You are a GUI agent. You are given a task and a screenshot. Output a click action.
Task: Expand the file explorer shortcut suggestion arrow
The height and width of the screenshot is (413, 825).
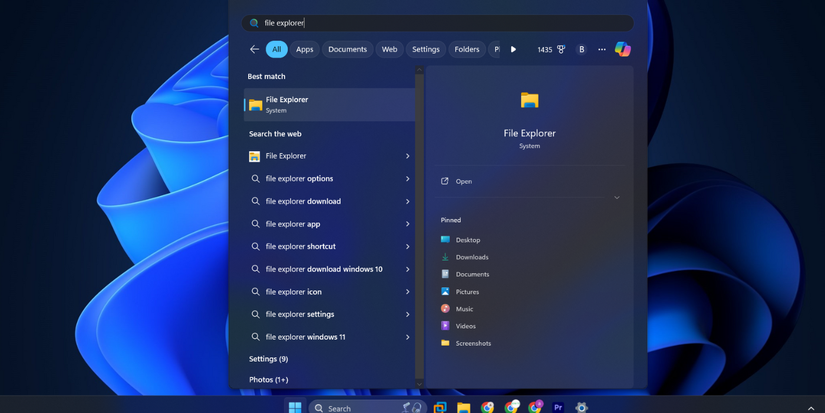point(407,246)
